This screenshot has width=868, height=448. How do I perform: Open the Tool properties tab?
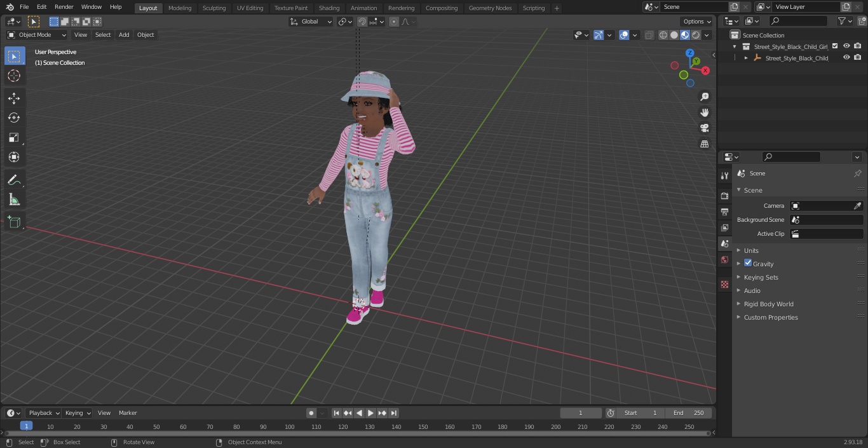click(x=724, y=175)
